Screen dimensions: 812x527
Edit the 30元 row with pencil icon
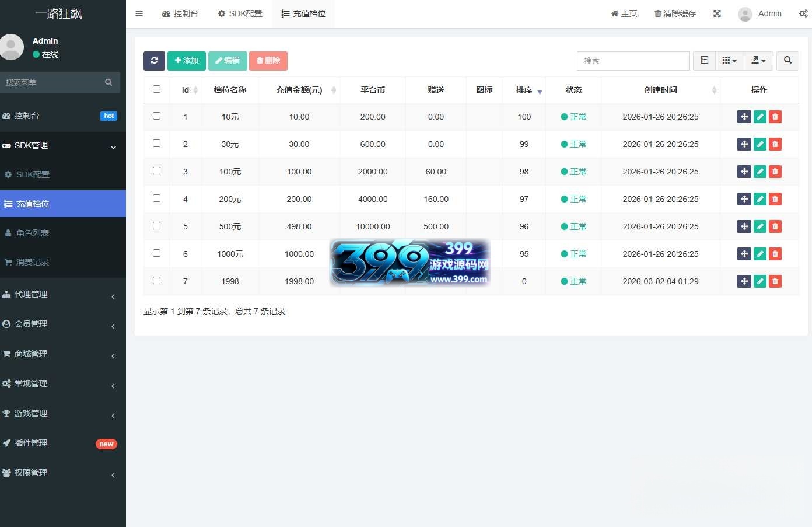760,144
